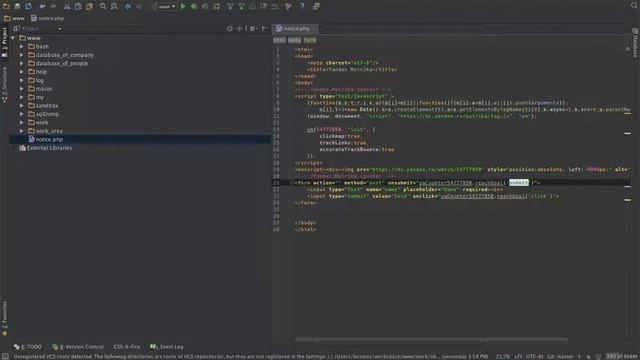This screenshot has width=640, height=360.
Task: Click the Redo arrow in the toolbar
Action: (x=53, y=7)
